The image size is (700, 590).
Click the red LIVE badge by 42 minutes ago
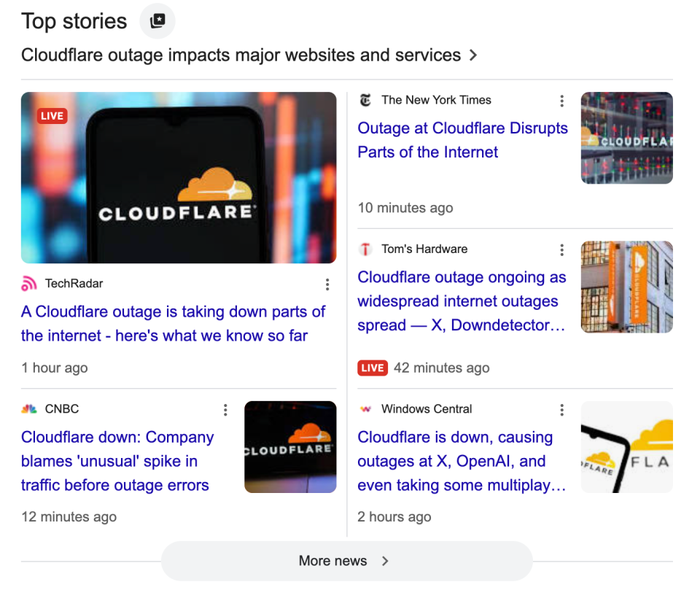[372, 368]
